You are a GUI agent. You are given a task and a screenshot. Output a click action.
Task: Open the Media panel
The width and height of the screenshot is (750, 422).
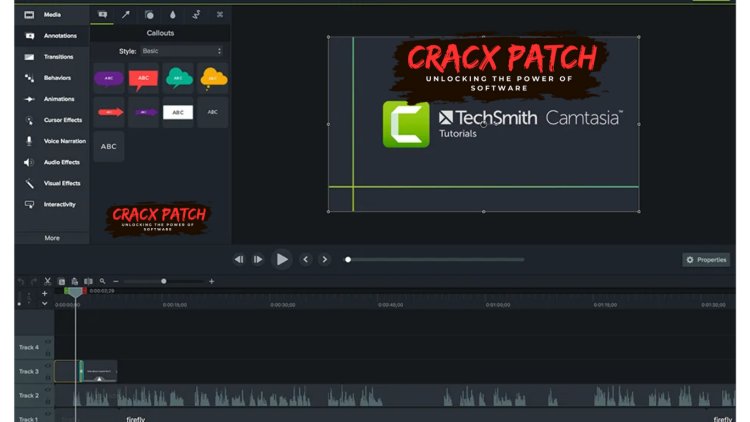click(x=52, y=15)
